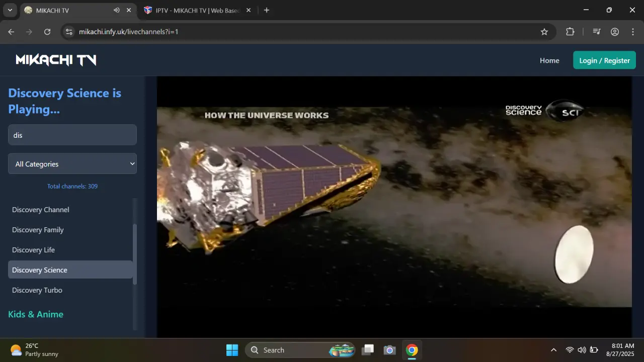Show hidden system tray icons

coord(553,350)
